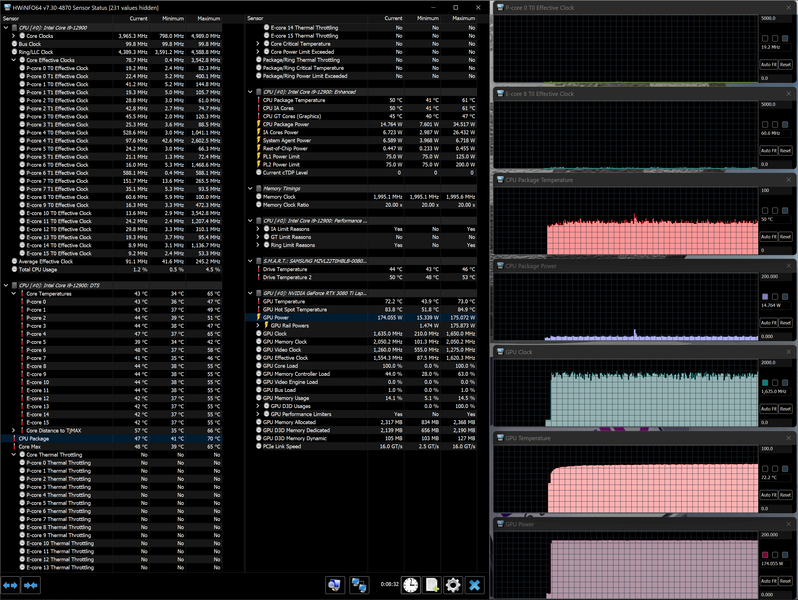Select the GPU Power sensor row
The image size is (798, 600).
click(x=361, y=318)
